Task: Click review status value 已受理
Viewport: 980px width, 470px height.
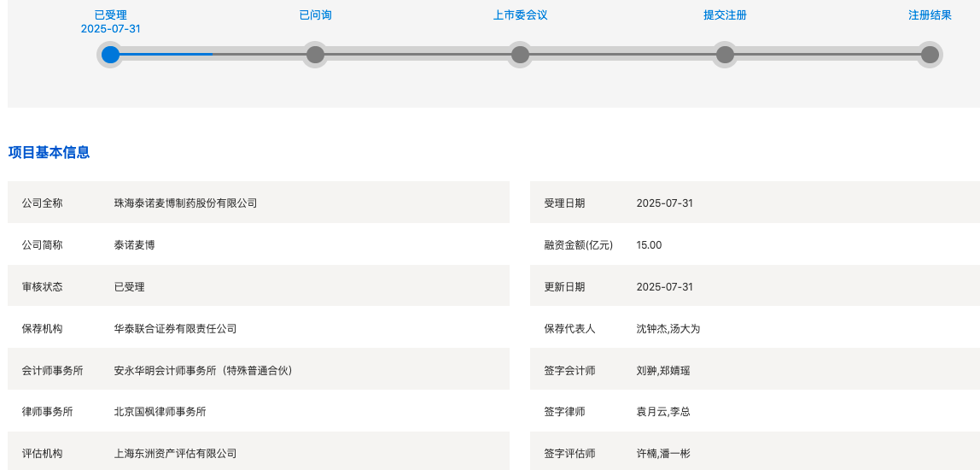Action: point(130,286)
